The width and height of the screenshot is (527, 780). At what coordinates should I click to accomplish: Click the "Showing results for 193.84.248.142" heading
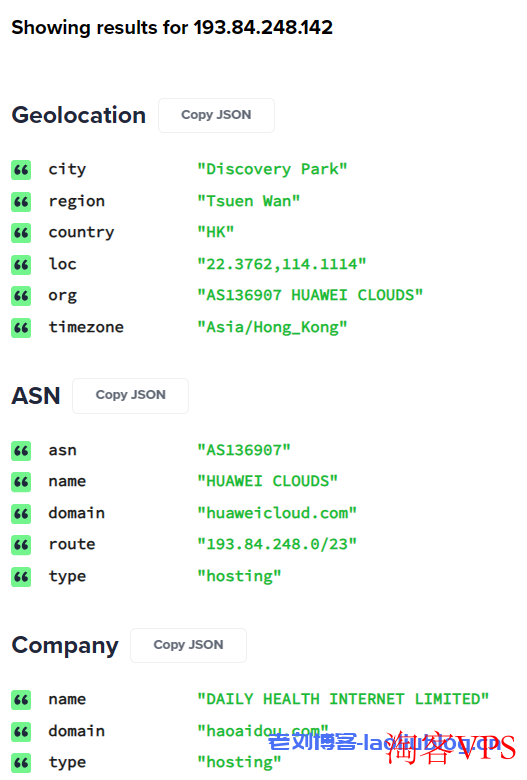172,27
